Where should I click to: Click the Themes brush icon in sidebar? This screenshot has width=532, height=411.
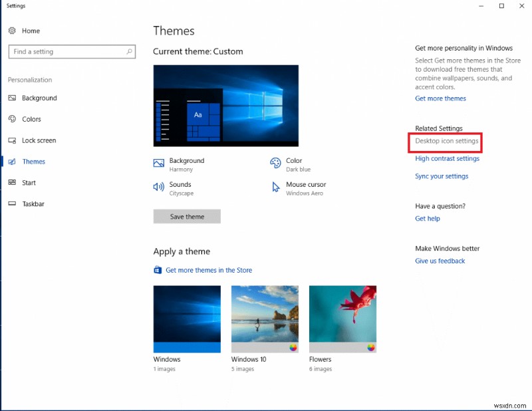[x=12, y=162]
